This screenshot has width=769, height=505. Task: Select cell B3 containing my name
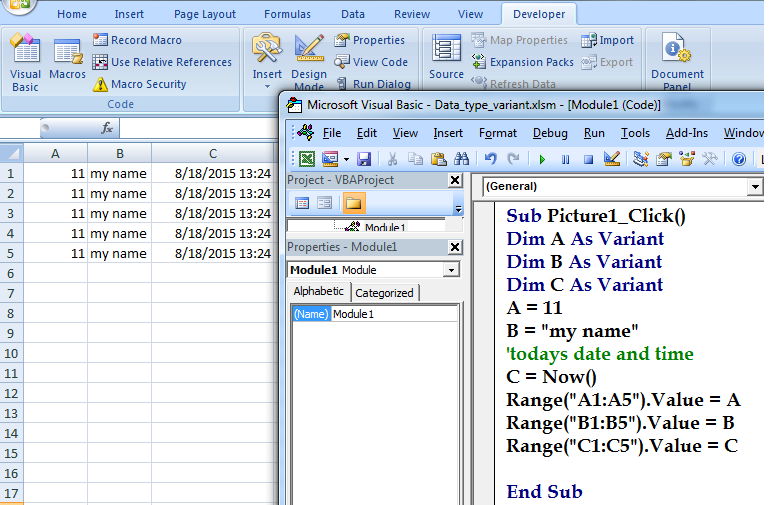120,214
